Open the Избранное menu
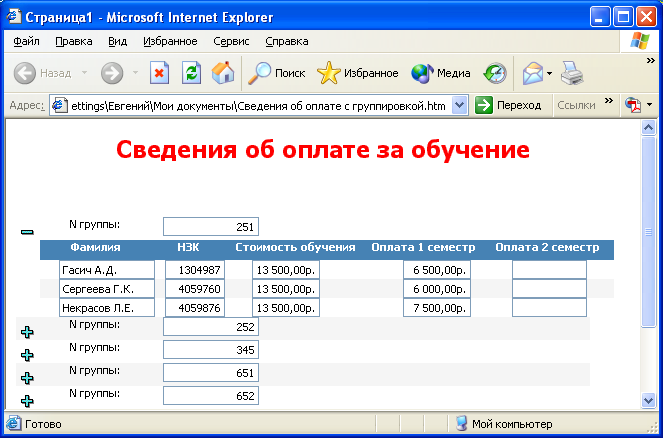Image resolution: width=663 pixels, height=438 pixels. pos(170,41)
